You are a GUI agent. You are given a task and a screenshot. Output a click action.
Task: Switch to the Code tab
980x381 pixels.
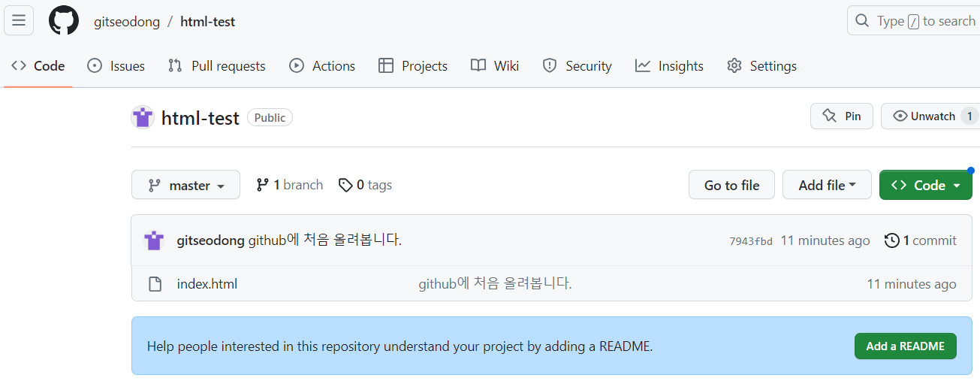[38, 66]
